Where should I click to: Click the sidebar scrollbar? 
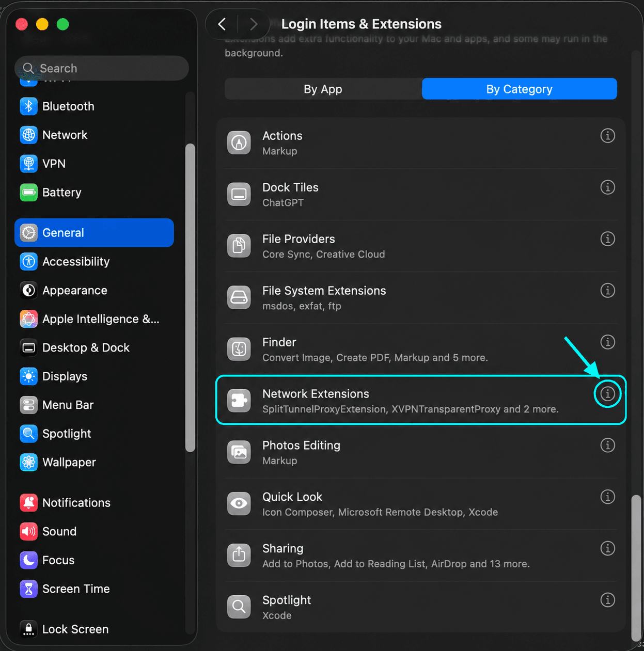click(x=190, y=298)
